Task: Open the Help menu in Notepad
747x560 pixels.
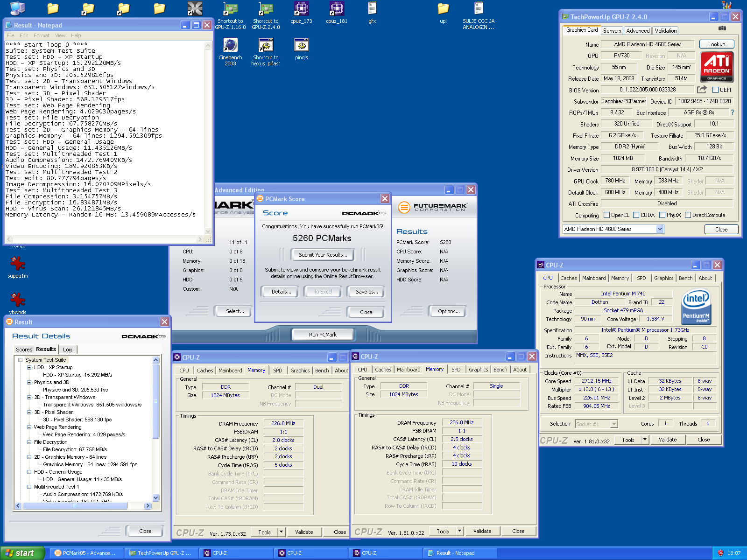Action: [76, 35]
